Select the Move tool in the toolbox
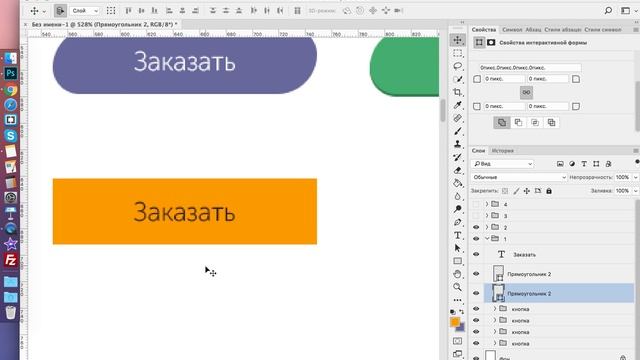The width and height of the screenshot is (640, 360). (457, 40)
